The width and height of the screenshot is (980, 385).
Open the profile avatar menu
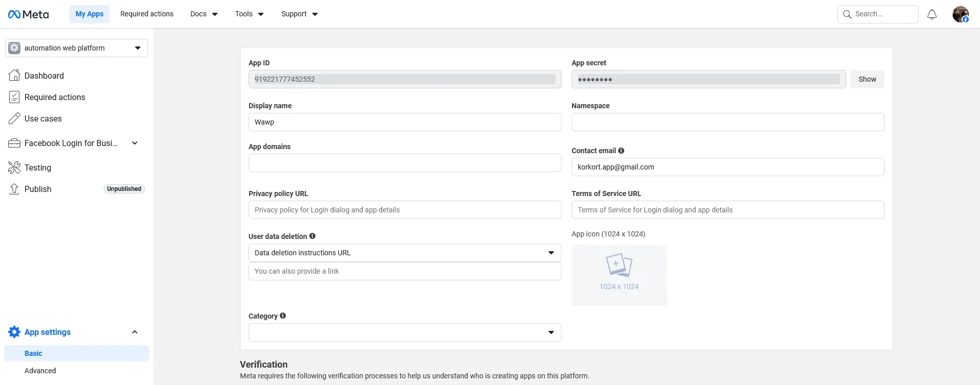tap(961, 14)
